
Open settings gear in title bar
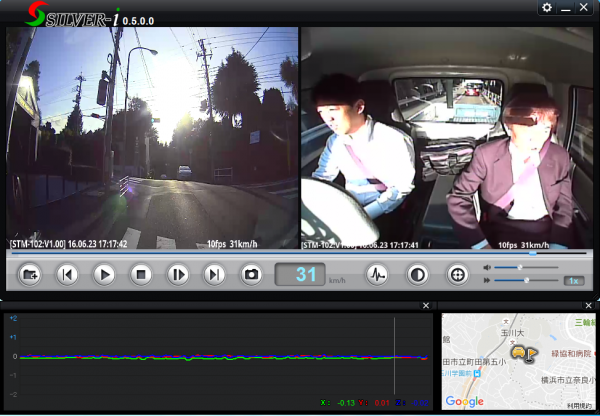click(x=547, y=8)
